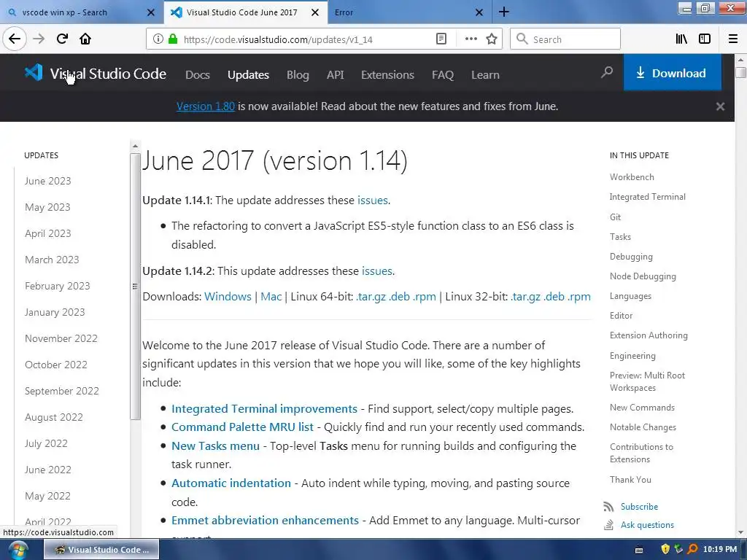Open the Updates nav item
Image resolution: width=747 pixels, height=560 pixels.
(x=248, y=75)
